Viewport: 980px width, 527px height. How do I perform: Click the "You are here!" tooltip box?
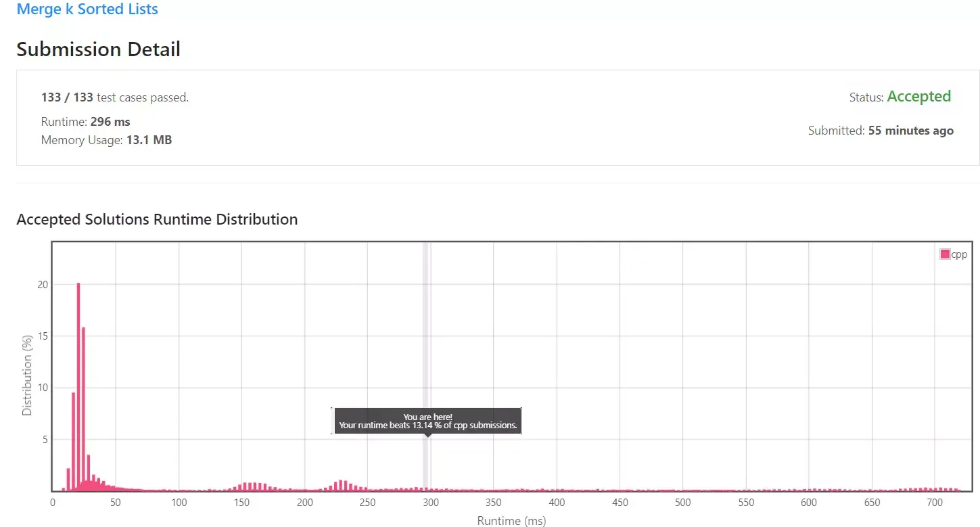(427, 421)
